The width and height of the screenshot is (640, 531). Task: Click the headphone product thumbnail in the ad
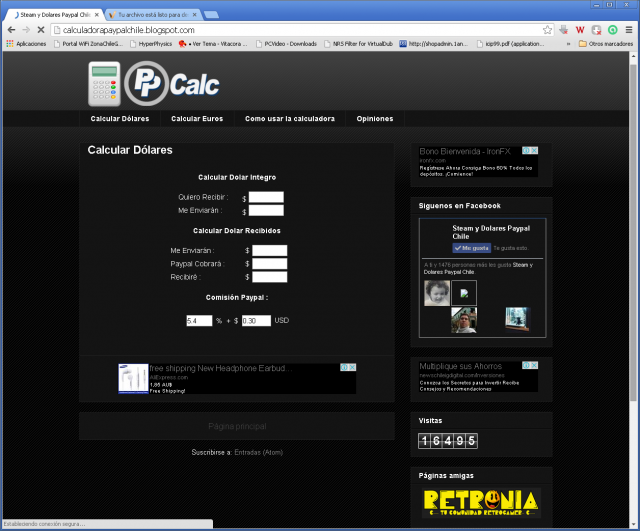pyautogui.click(x=133, y=378)
